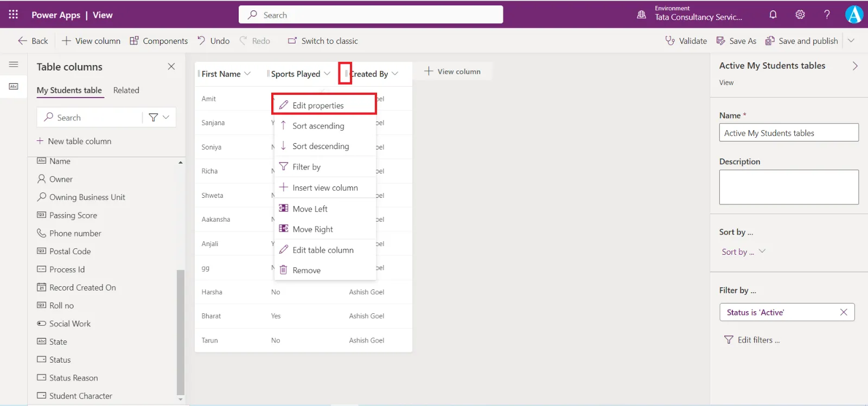Viewport: 868px width, 406px height.
Task: Close the Table columns panel
Action: [x=171, y=67]
